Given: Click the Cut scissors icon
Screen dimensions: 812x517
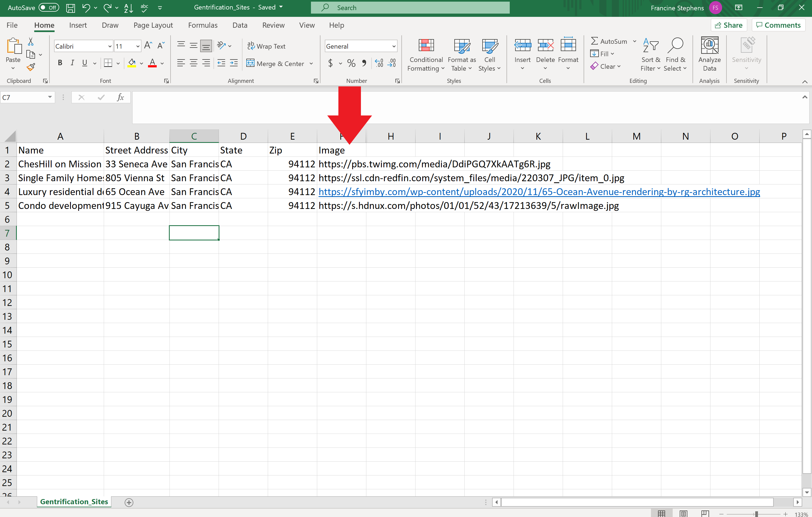Looking at the screenshot, I should (31, 42).
